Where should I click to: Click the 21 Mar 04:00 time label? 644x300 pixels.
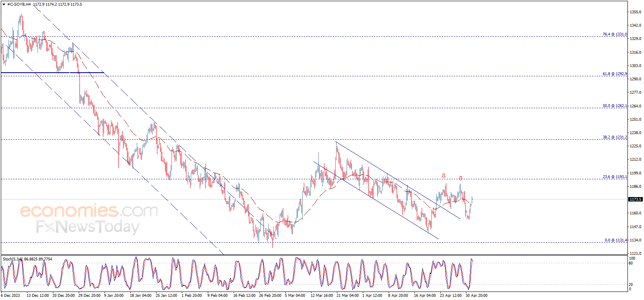[348, 296]
